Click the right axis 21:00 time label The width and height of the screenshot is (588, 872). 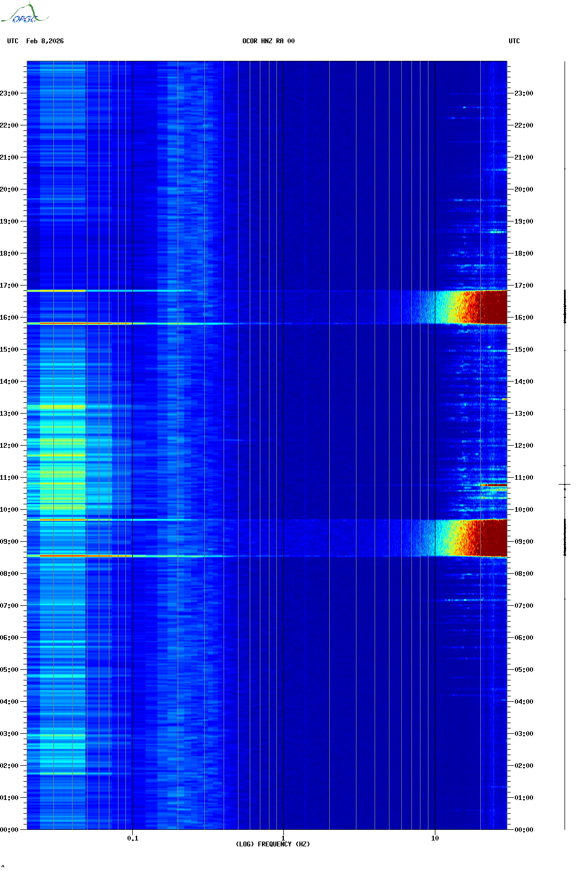[x=524, y=157]
